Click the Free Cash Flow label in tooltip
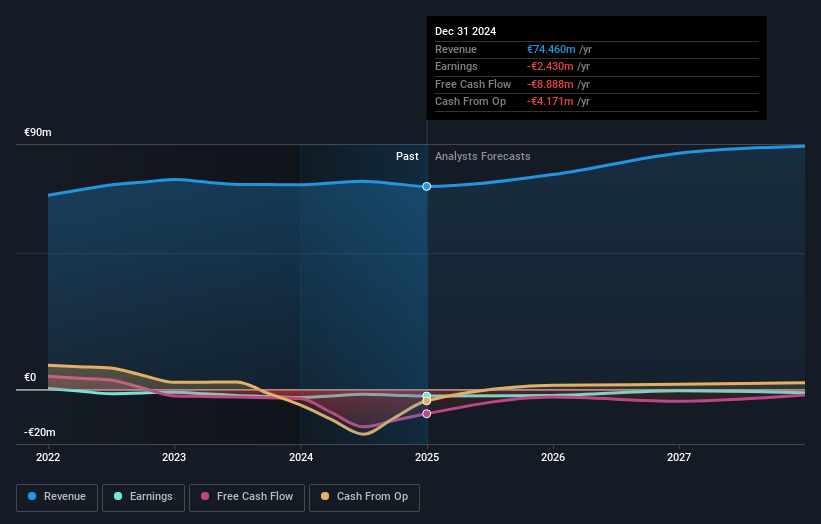The width and height of the screenshot is (821, 524). (x=473, y=84)
